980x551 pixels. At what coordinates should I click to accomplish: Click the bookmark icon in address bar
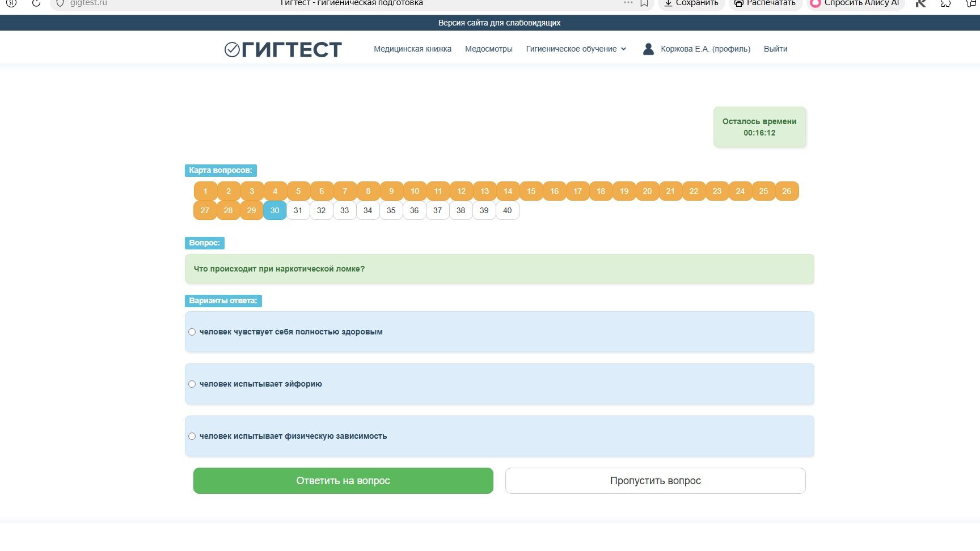(644, 3)
